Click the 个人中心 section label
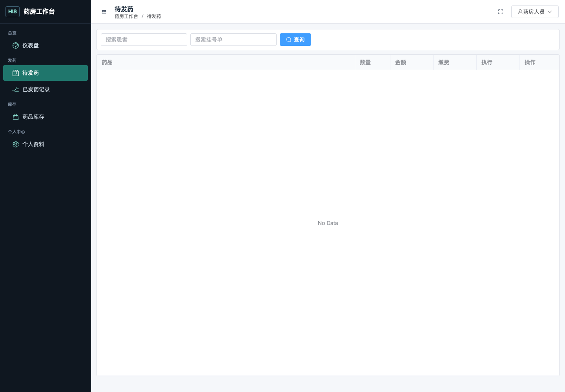Image resolution: width=565 pixels, height=392 pixels. click(16, 132)
